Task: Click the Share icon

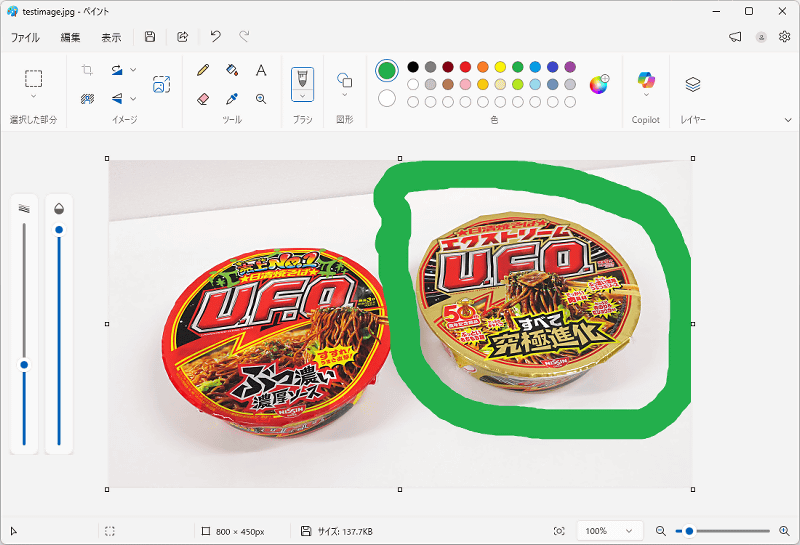Action: [182, 37]
